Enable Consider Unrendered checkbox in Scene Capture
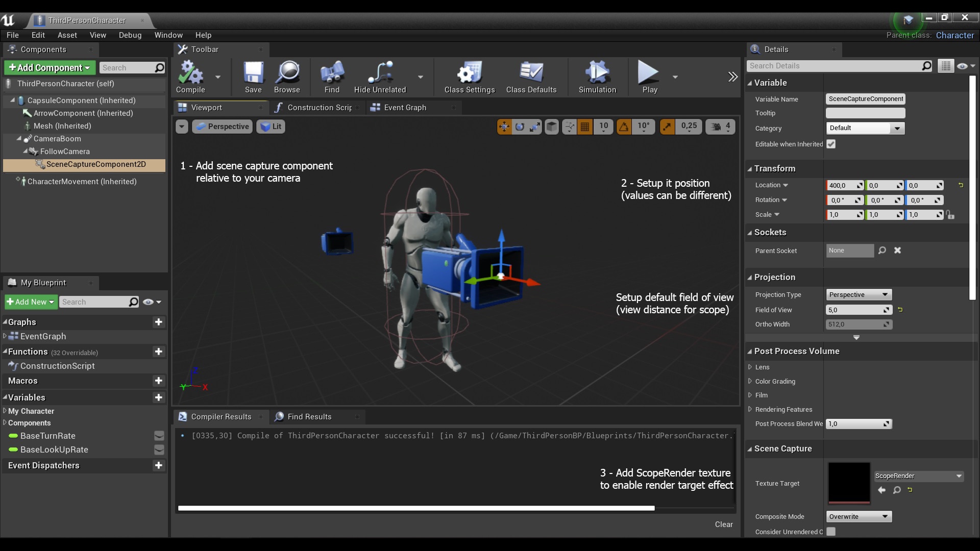The image size is (980, 551). click(831, 531)
